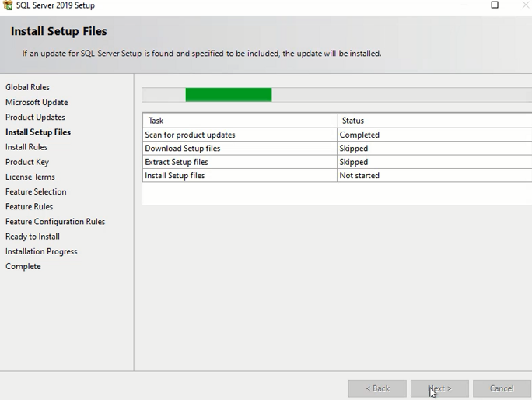Select 'Download Setup files' task row
Viewport: 532px width, 400px height.
point(338,149)
